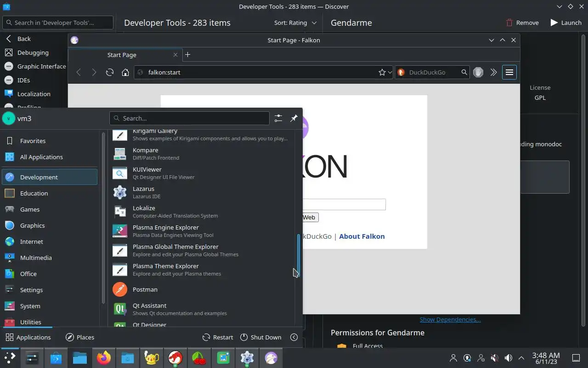
Task: Launch Firefox from the taskbar
Action: (104, 358)
